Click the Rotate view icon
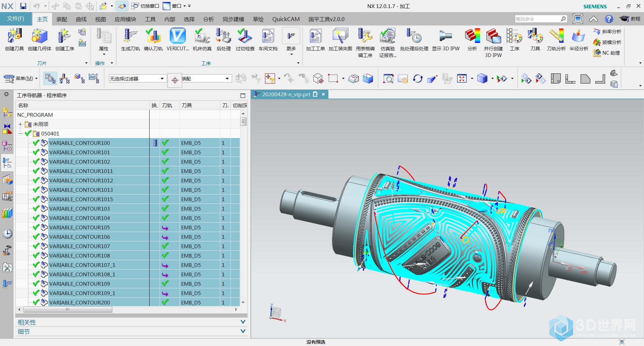 coord(418,79)
